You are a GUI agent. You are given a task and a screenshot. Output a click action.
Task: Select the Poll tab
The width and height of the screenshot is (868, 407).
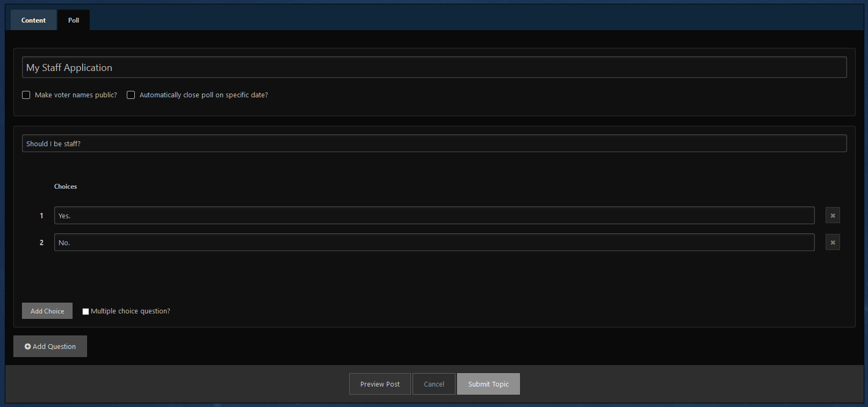[74, 20]
